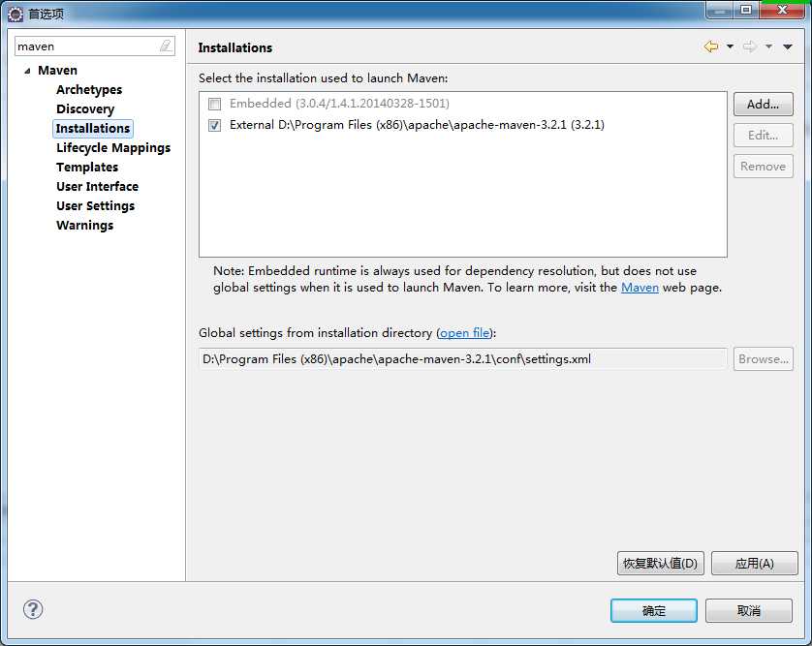
Task: Open the Forward history dropdown arrow
Action: 769,46
